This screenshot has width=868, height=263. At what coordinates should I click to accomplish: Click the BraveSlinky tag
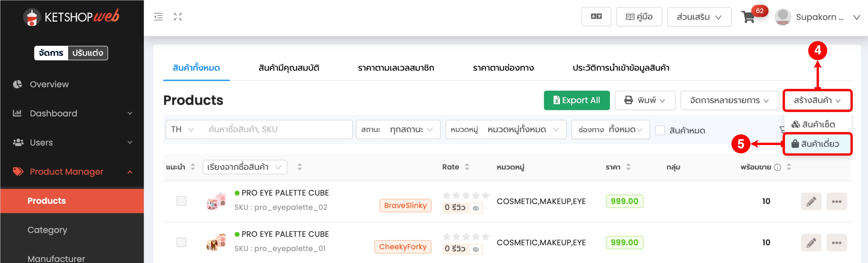click(x=405, y=205)
